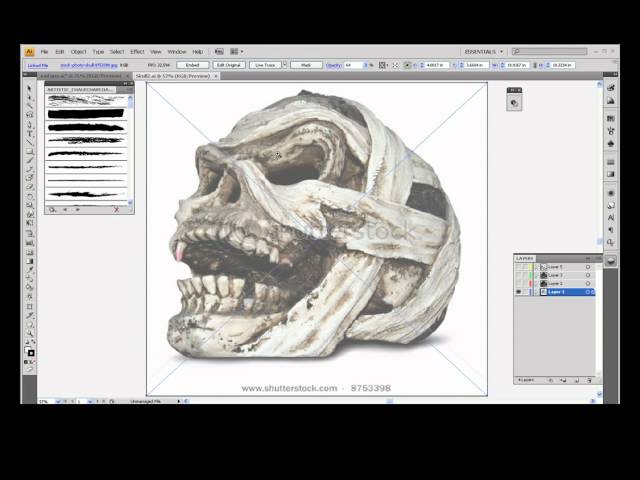Viewport: 640px width, 480px height.
Task: Open the Arrange Documents dropdown
Action: (x=237, y=52)
